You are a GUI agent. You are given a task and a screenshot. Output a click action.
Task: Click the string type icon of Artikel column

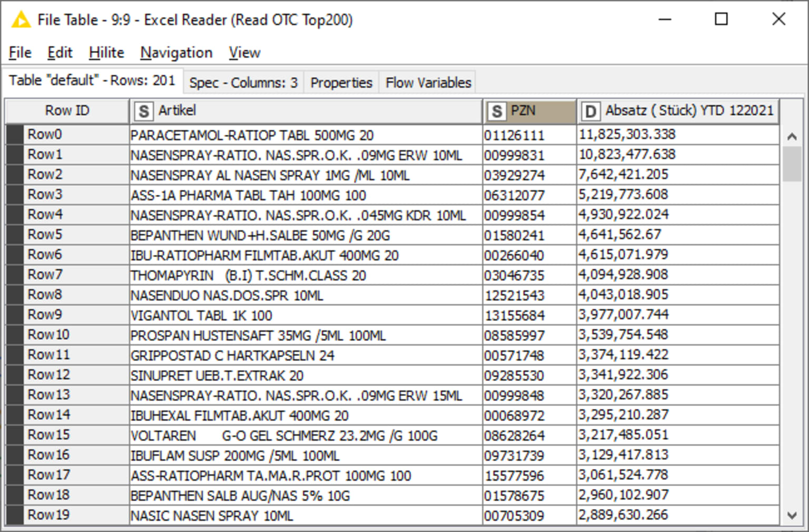[x=143, y=112]
